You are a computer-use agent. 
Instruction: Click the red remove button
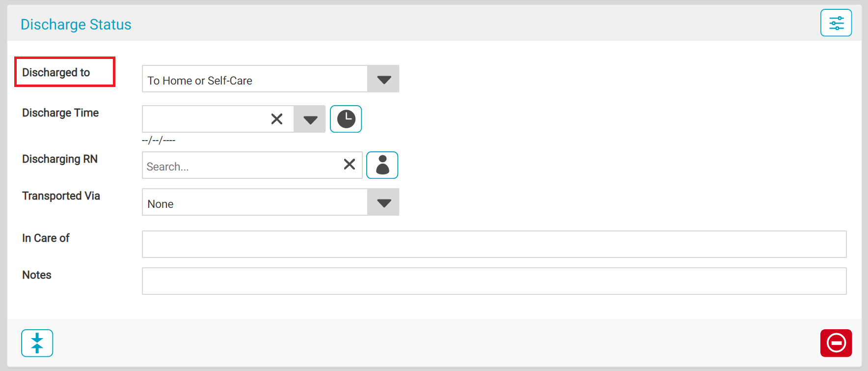(x=836, y=343)
